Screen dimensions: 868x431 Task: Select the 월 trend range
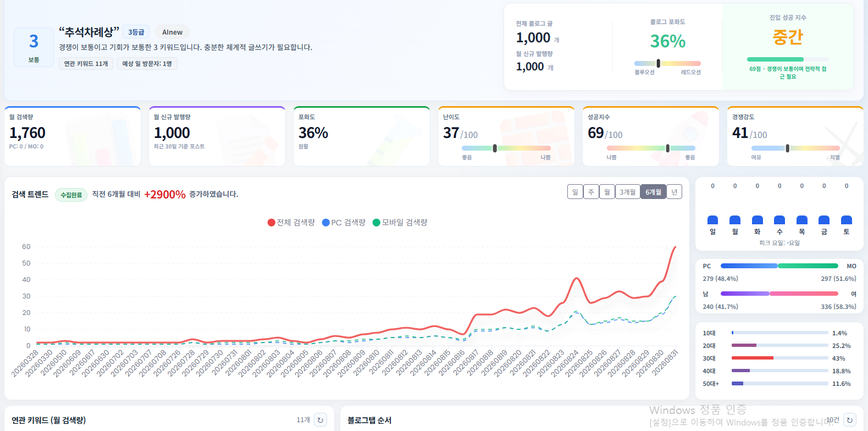click(x=607, y=192)
